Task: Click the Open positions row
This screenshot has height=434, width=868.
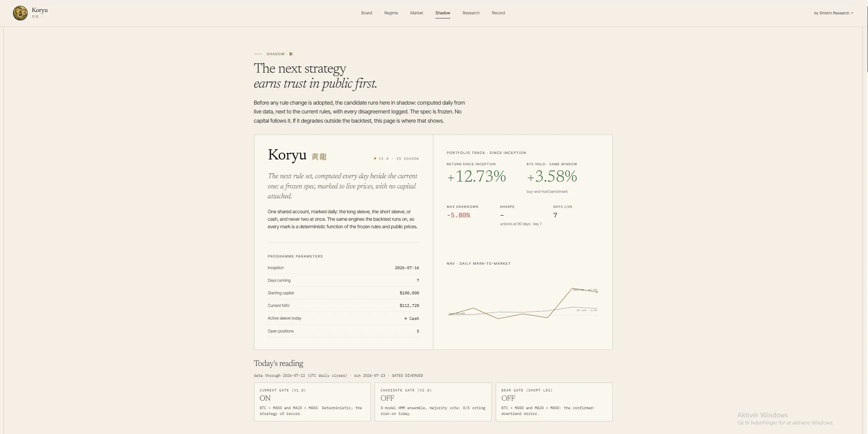Action: coord(343,331)
